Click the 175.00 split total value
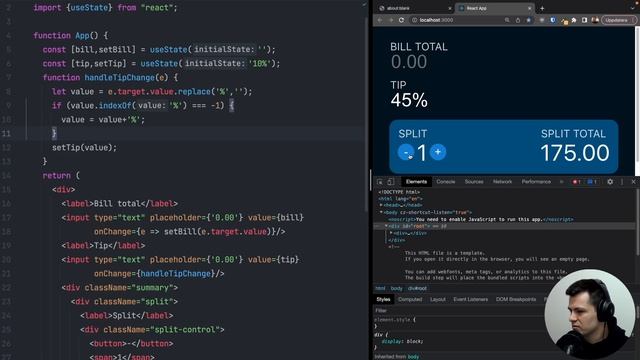 click(575, 153)
